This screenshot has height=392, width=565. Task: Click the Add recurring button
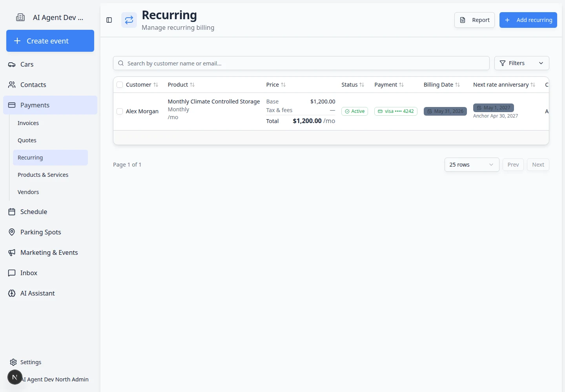coord(528,20)
